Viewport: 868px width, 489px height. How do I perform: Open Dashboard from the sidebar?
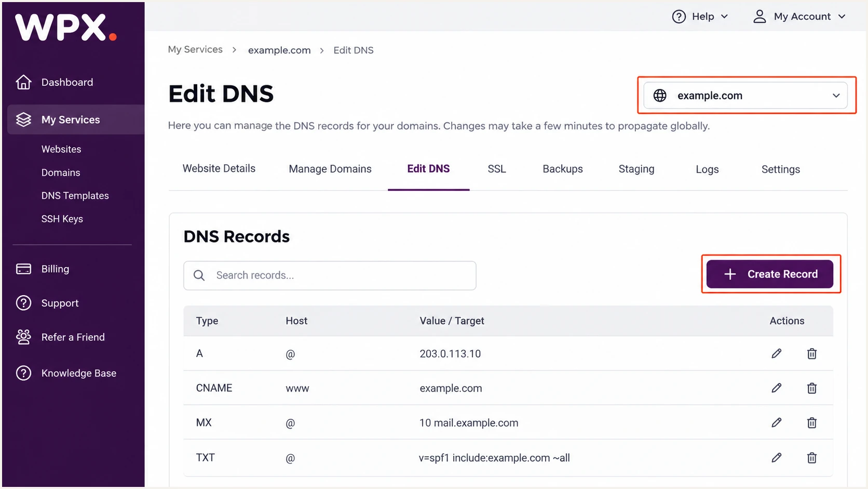click(x=67, y=82)
